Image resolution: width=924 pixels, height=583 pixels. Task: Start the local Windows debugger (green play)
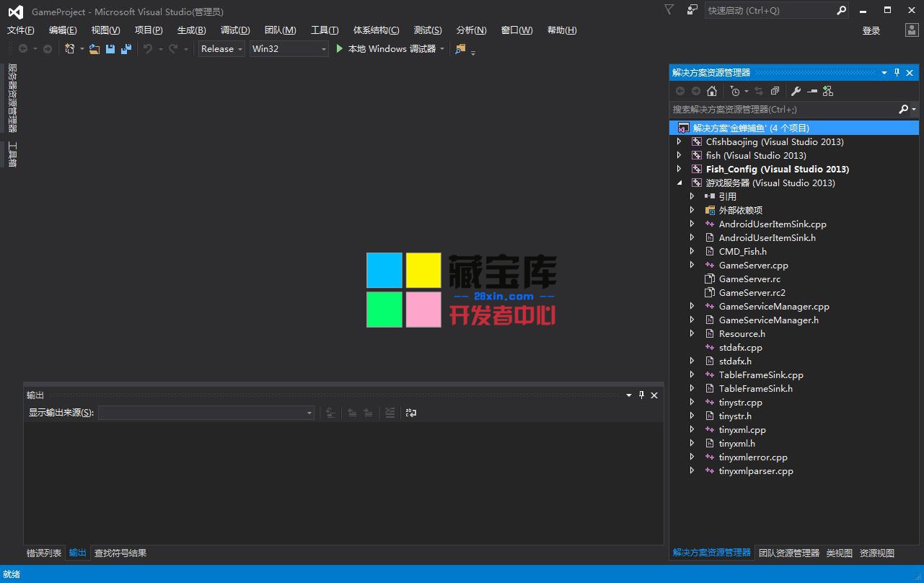click(340, 49)
